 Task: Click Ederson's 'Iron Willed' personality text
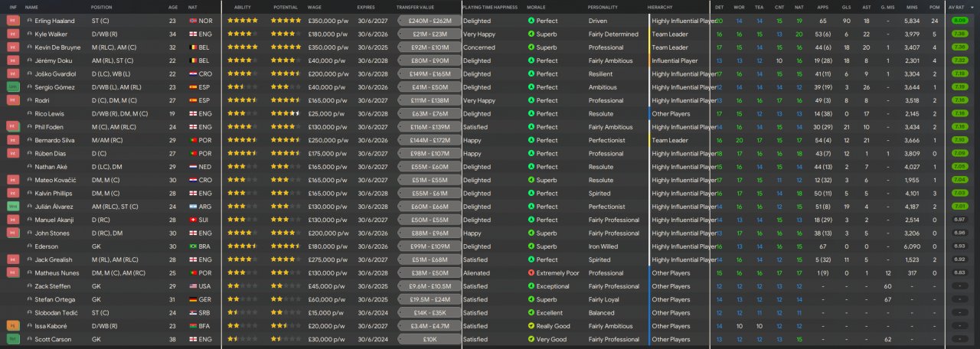[603, 246]
